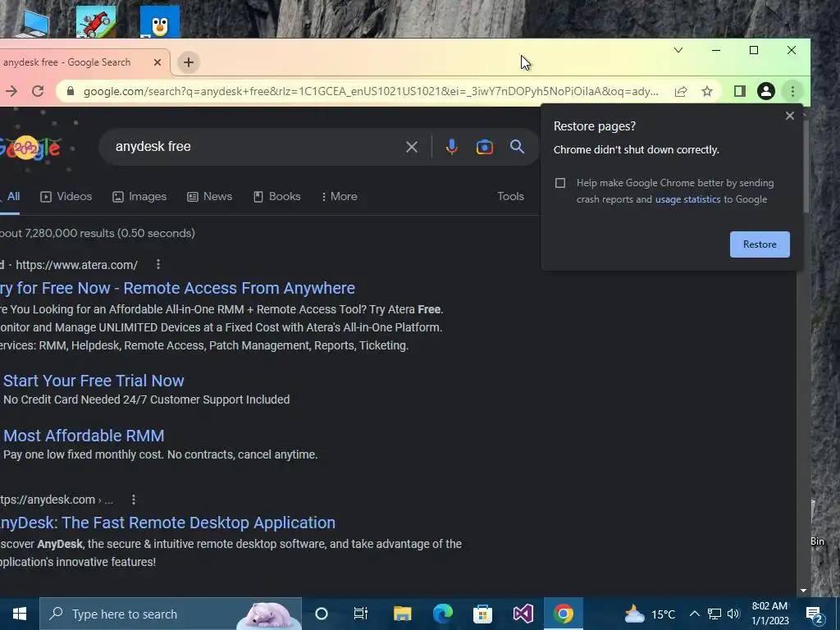The image size is (840, 630).
Task: Click the Chrome taskbar icon
Action: click(x=563, y=614)
